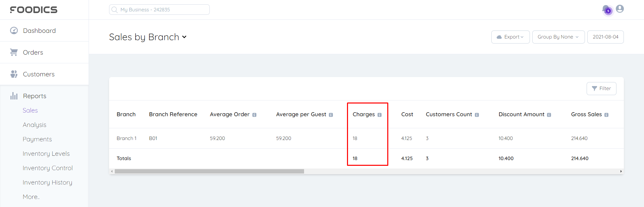The width and height of the screenshot is (644, 207).
Task: Open the Export dropdown
Action: [510, 37]
